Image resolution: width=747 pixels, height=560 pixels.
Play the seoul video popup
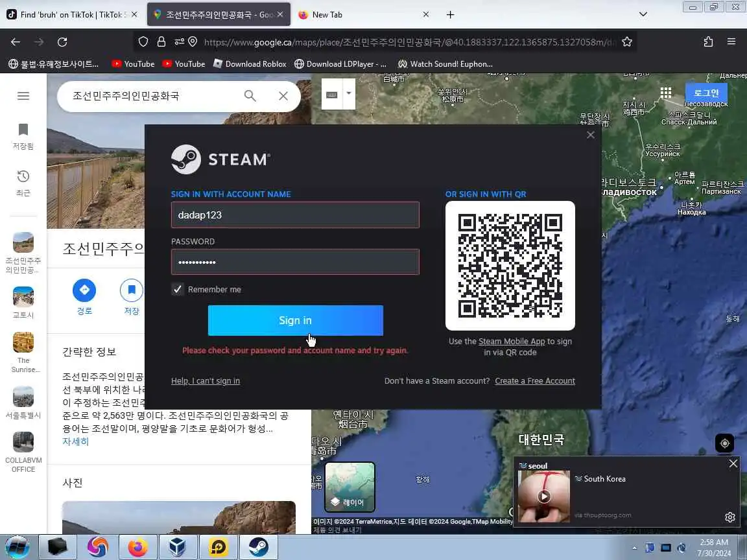(x=543, y=496)
